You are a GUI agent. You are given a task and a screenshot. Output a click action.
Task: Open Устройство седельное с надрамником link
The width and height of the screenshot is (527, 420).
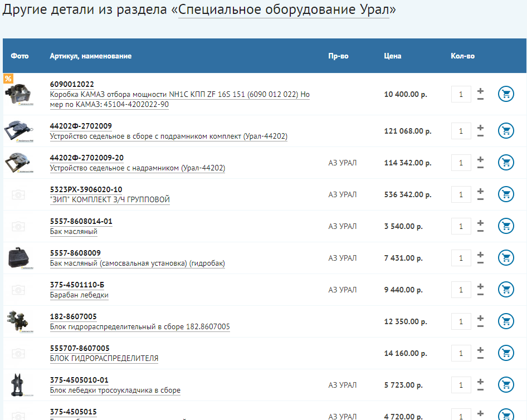(137, 168)
